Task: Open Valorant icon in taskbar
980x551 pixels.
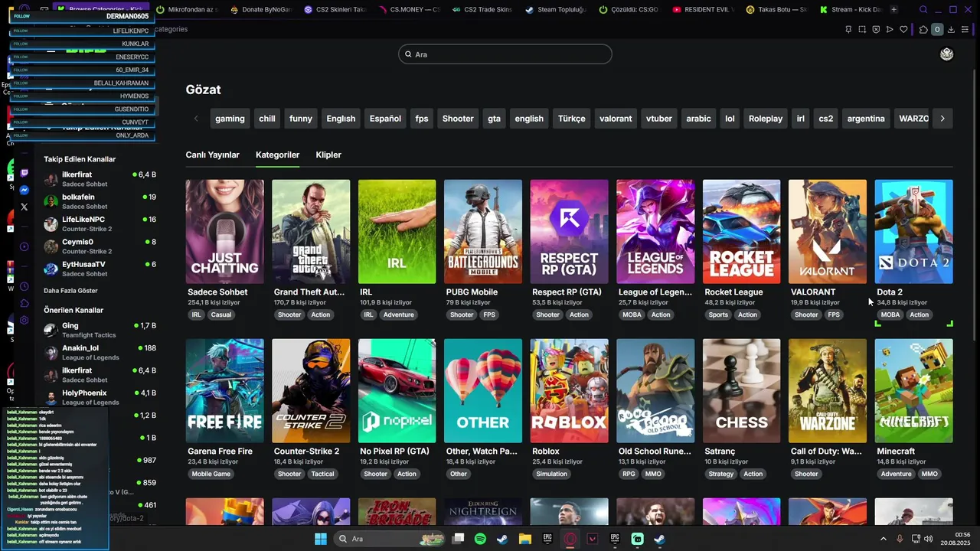Action: coord(593,539)
